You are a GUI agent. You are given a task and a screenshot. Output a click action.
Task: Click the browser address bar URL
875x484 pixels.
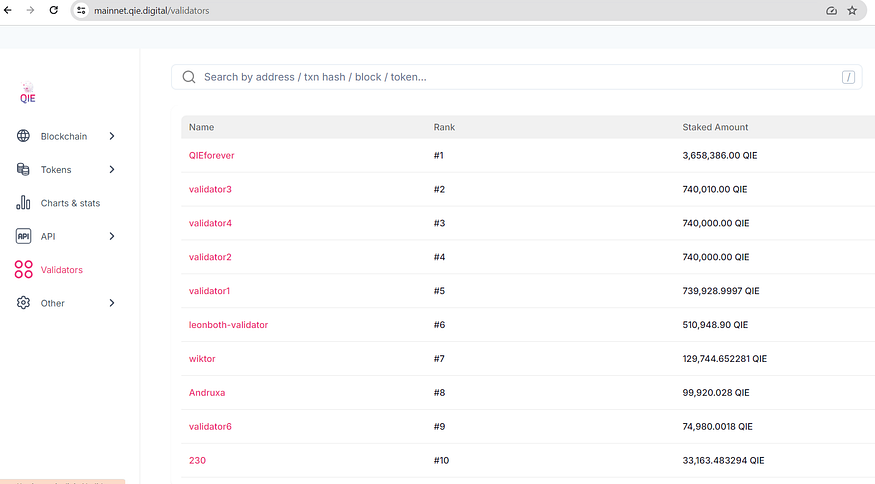151,11
